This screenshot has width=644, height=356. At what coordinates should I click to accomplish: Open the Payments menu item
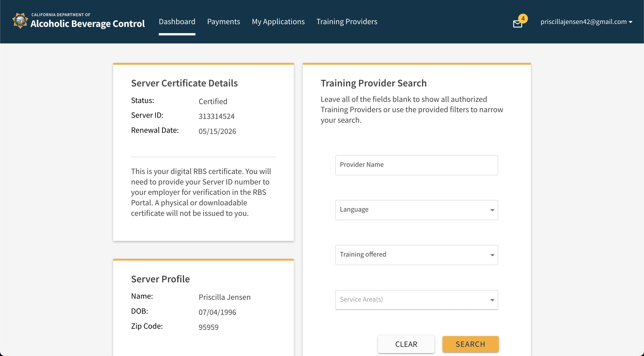pos(223,21)
